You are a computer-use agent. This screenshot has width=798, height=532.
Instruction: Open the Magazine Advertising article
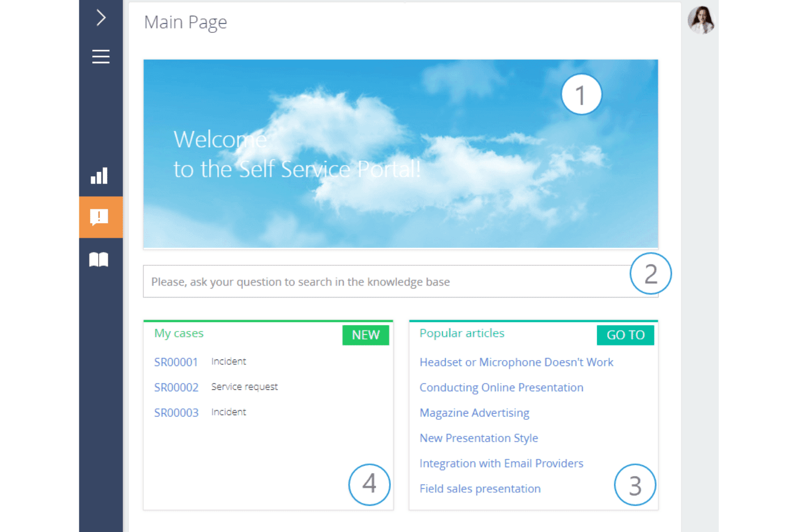click(474, 413)
